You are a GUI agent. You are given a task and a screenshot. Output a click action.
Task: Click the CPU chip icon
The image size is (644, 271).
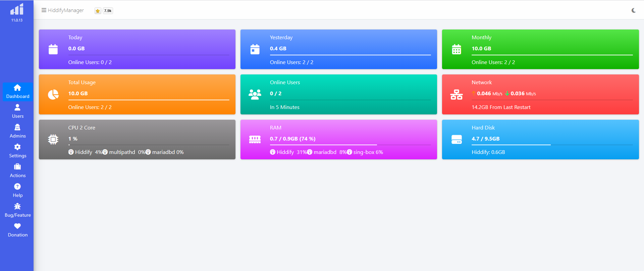(x=53, y=139)
